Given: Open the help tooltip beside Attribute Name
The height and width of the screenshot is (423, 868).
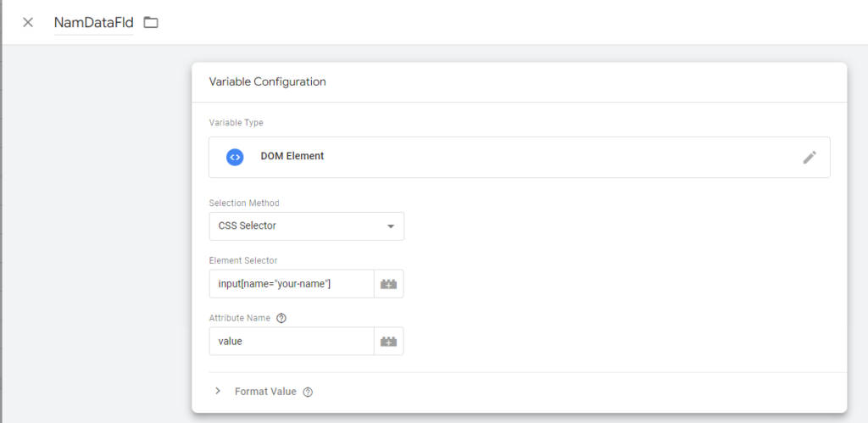Looking at the screenshot, I should pyautogui.click(x=281, y=319).
